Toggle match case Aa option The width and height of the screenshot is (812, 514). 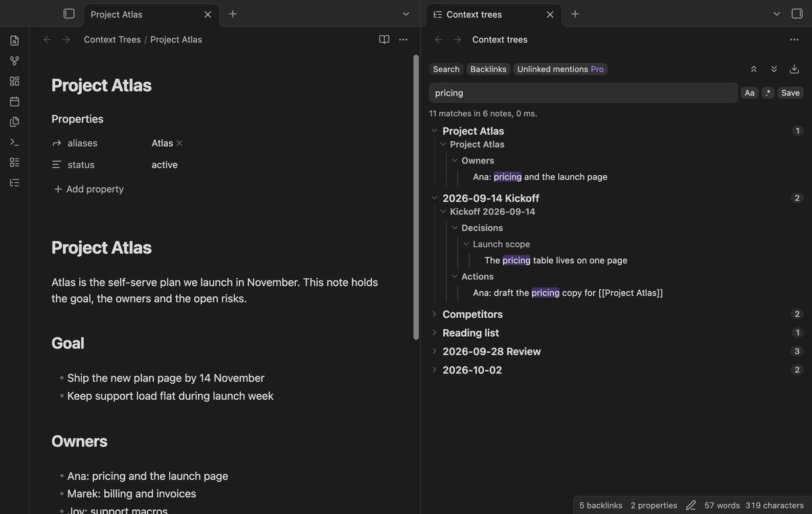coord(750,93)
